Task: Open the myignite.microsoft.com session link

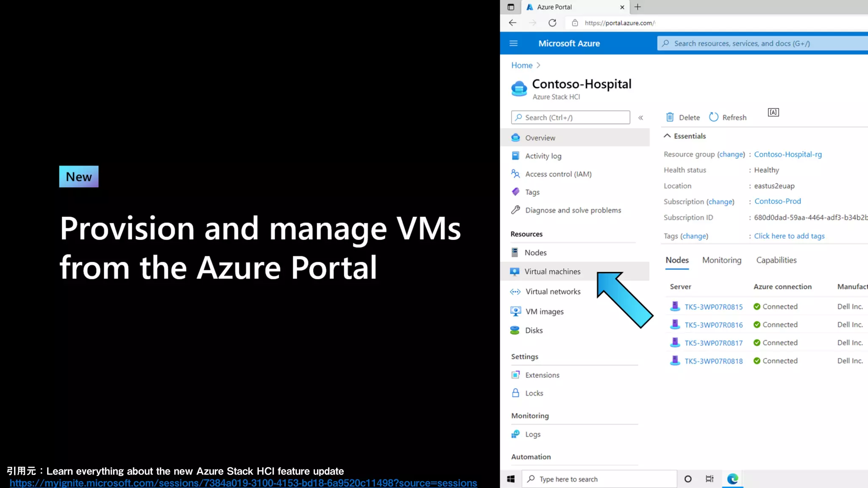Action: tap(243, 483)
